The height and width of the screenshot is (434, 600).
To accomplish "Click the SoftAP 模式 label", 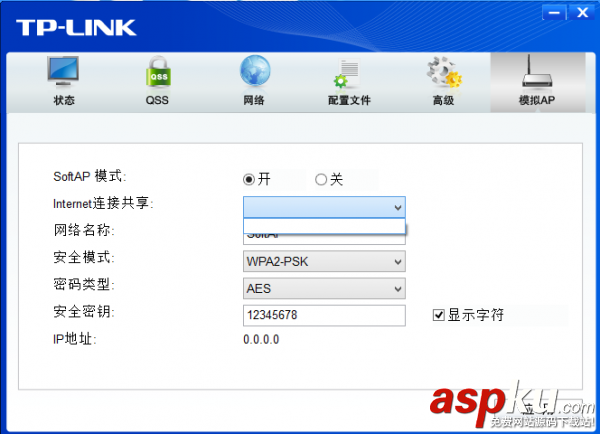I will coord(90,176).
